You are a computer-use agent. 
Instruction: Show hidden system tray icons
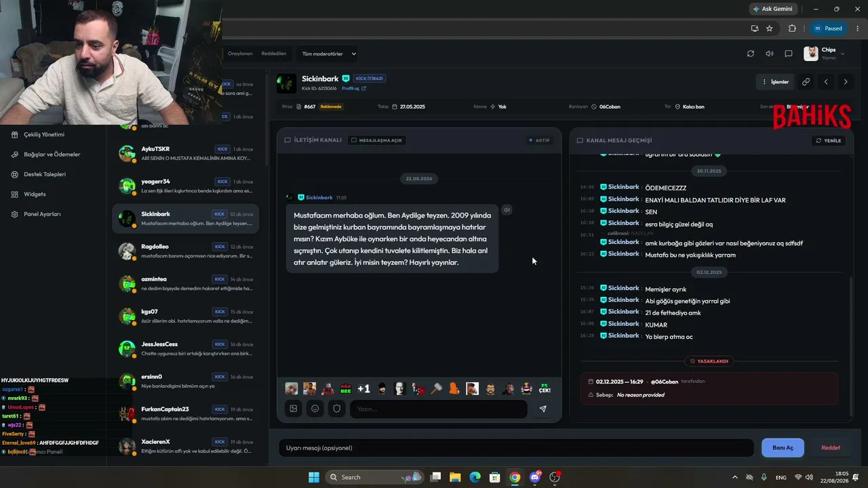tap(735, 477)
